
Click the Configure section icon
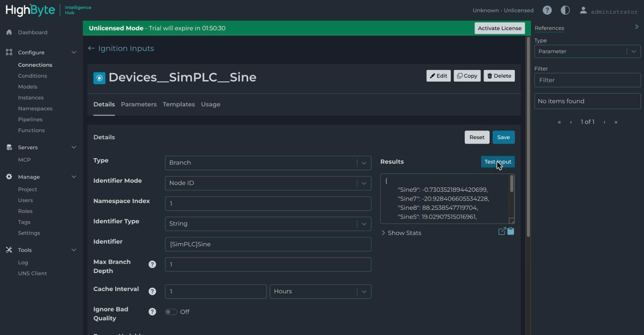[x=9, y=52]
